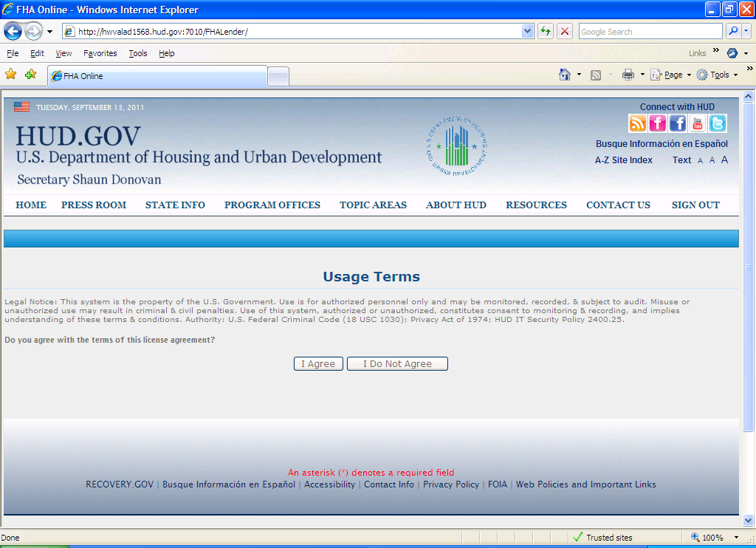Screen dimensions: 756x548
Task: Expand the address bar history dropdown
Action: coord(527,32)
